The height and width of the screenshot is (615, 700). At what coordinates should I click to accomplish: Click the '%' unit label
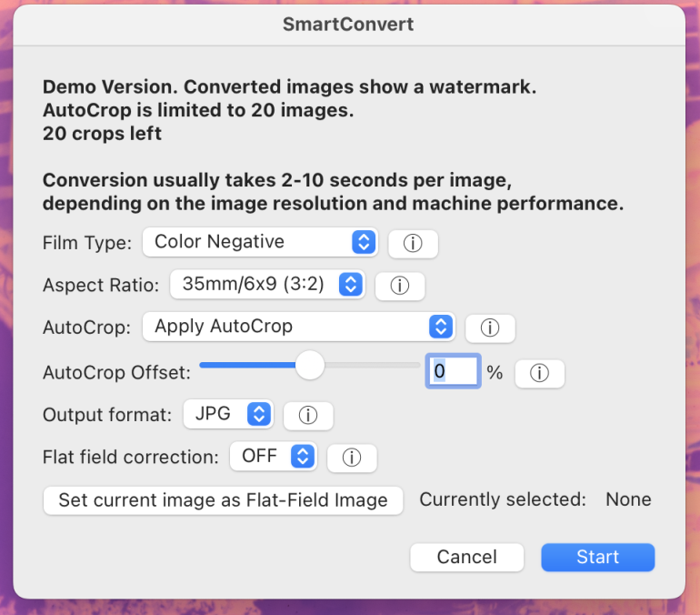[x=495, y=372]
